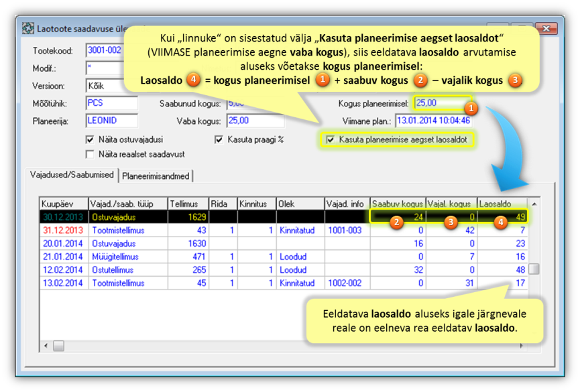580x392 pixels.
Task: Select the row dated 31.12.2013
Action: (x=284, y=231)
